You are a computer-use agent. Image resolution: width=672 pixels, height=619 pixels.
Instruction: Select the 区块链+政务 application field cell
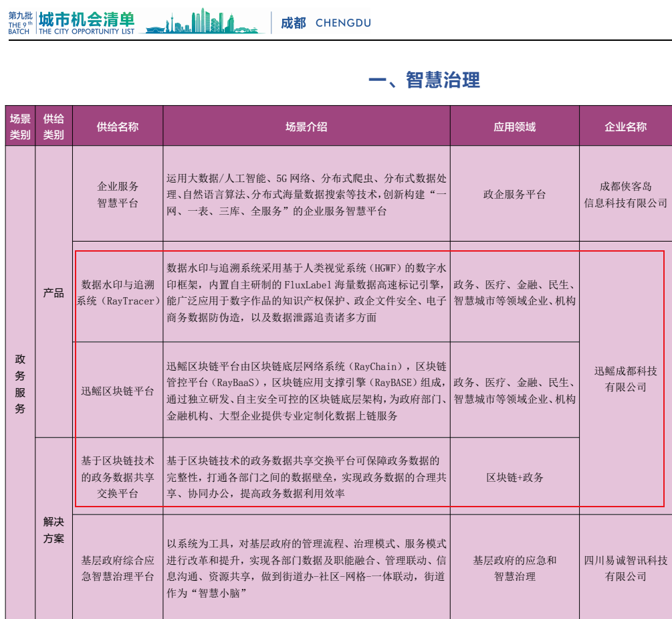click(x=514, y=477)
